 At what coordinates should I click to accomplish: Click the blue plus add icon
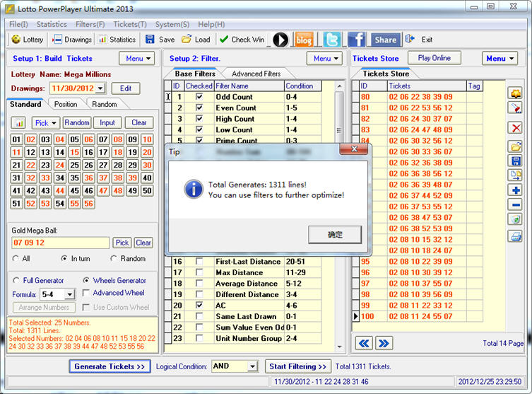click(x=515, y=190)
